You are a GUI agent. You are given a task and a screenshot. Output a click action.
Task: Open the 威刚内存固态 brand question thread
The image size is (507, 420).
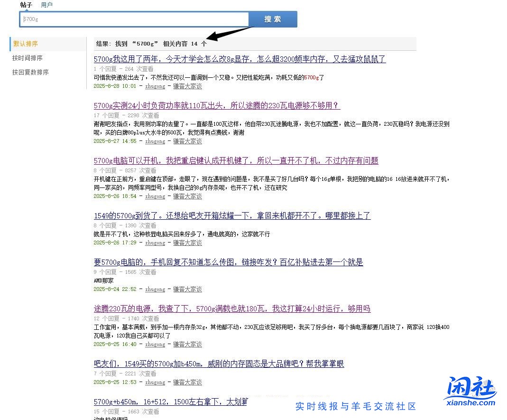[x=219, y=364]
